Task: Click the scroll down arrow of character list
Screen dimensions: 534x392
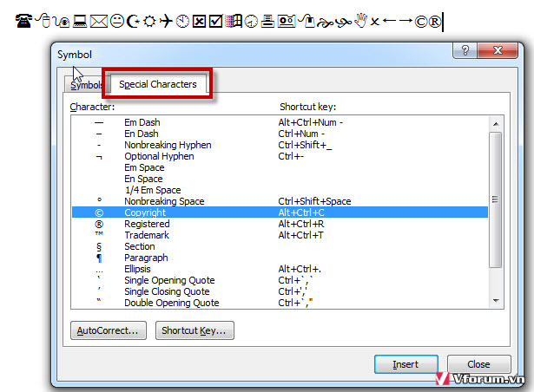Action: pos(496,300)
